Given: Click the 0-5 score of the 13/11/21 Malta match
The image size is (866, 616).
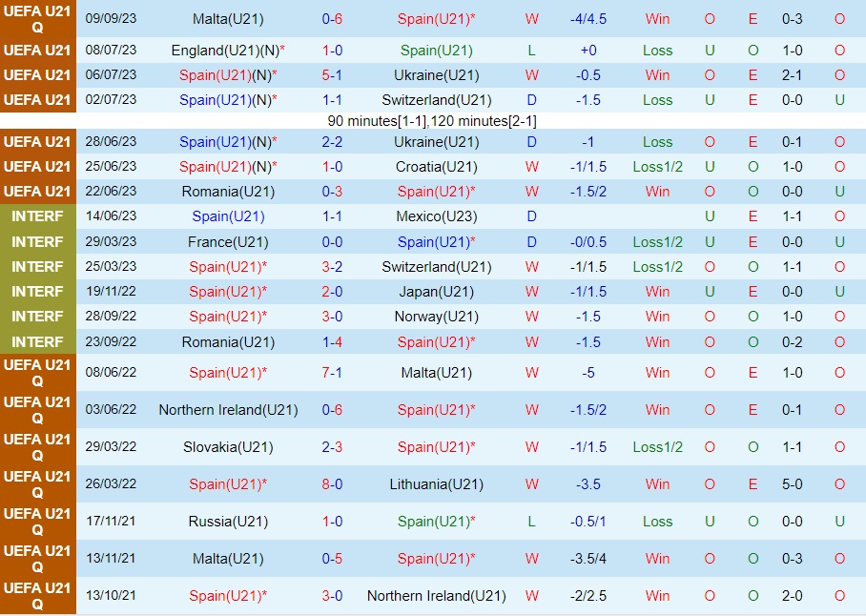Looking at the screenshot, I should coord(332,559).
